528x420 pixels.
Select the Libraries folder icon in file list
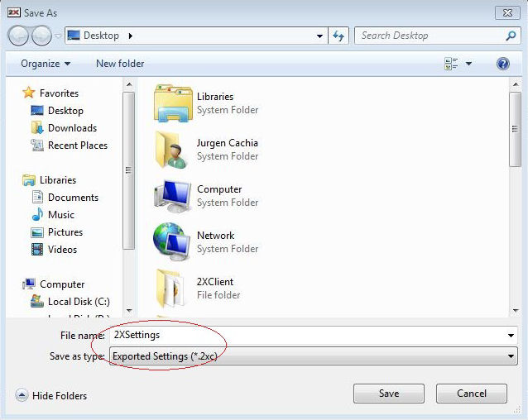(x=173, y=103)
